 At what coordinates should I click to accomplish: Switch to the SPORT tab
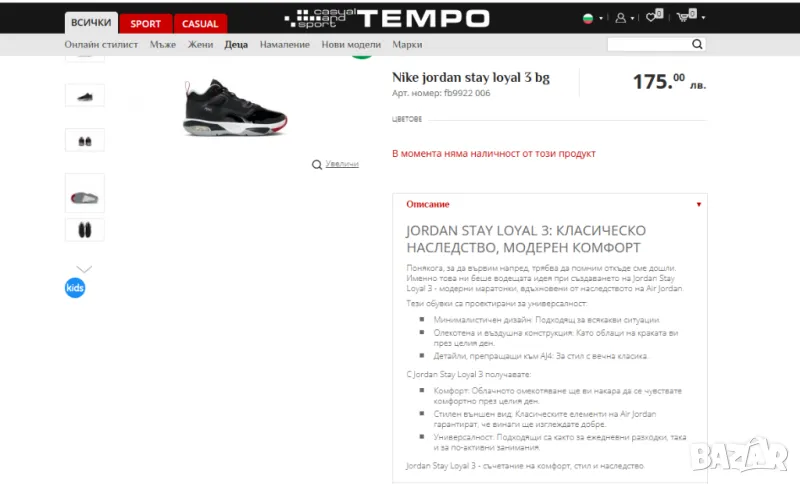(145, 23)
